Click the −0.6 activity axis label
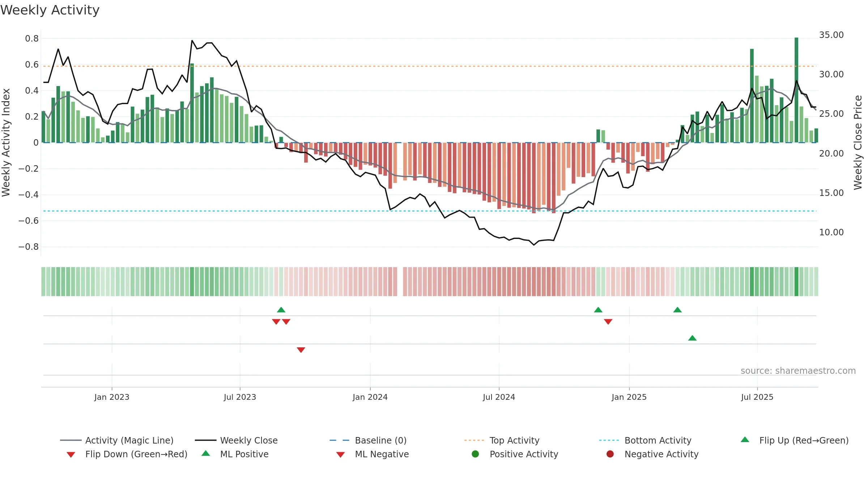 (x=29, y=221)
